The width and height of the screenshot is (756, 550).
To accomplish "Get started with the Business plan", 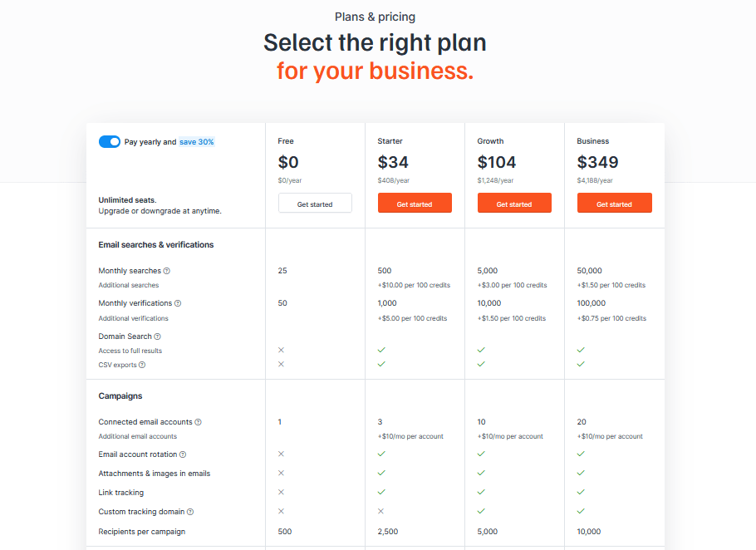I will [614, 204].
